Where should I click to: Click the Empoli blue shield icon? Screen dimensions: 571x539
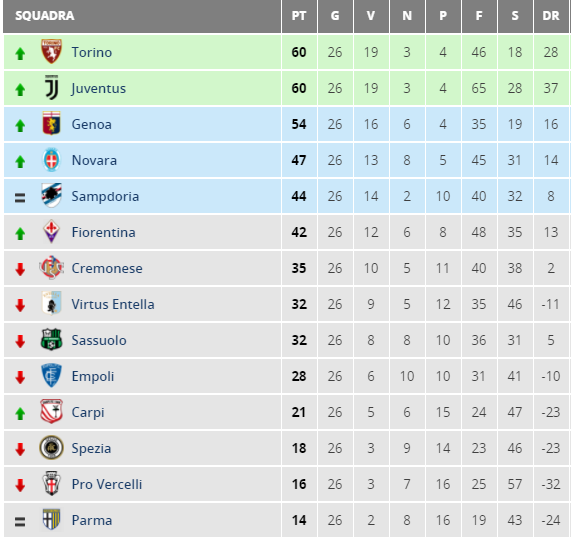click(x=51, y=375)
